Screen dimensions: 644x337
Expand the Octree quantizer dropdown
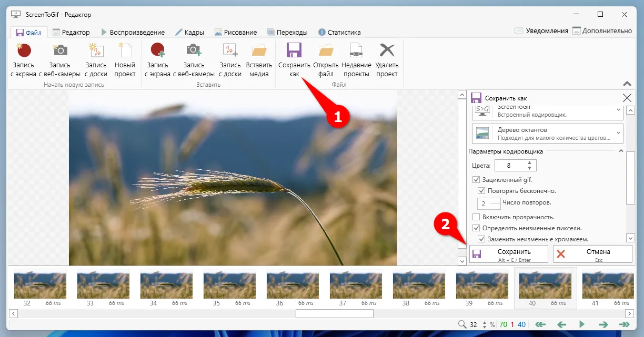point(547,134)
